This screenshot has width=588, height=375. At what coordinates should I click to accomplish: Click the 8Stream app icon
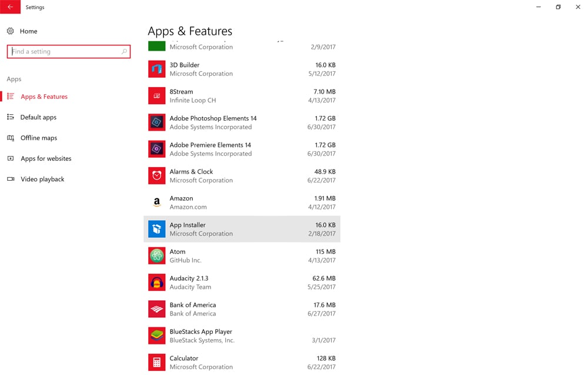156,96
